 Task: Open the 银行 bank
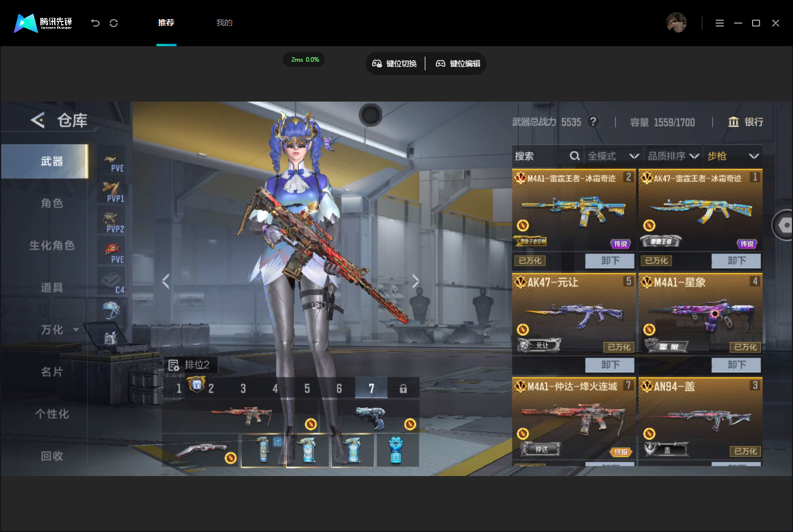tap(746, 122)
